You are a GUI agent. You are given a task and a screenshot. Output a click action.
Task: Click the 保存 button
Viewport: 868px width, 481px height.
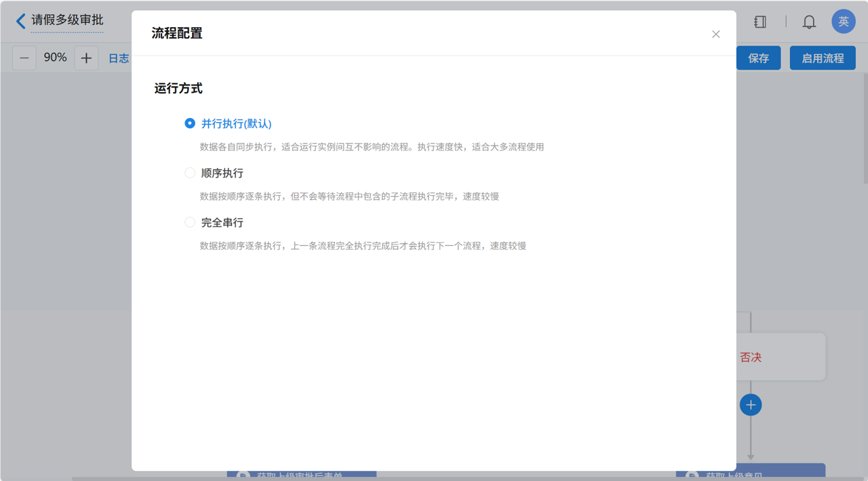pyautogui.click(x=758, y=58)
